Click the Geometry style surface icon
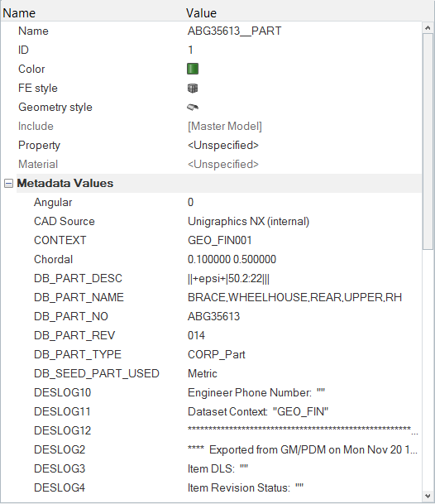The width and height of the screenshot is (435, 504). 193,107
